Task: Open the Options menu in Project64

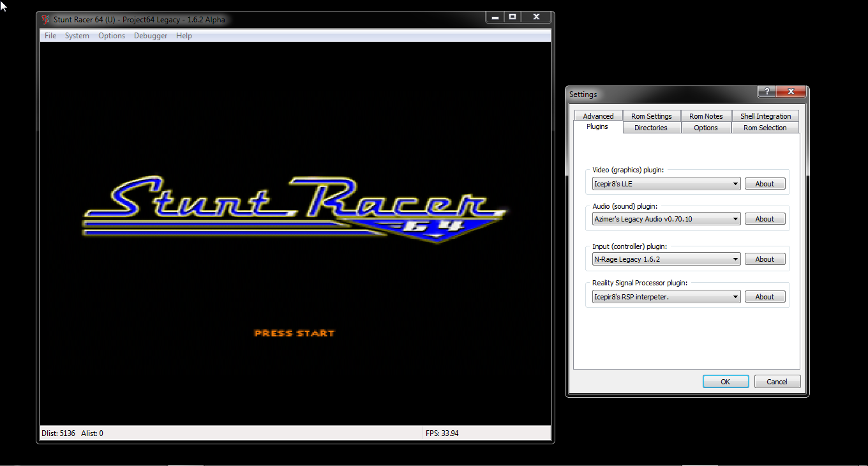Action: 112,36
